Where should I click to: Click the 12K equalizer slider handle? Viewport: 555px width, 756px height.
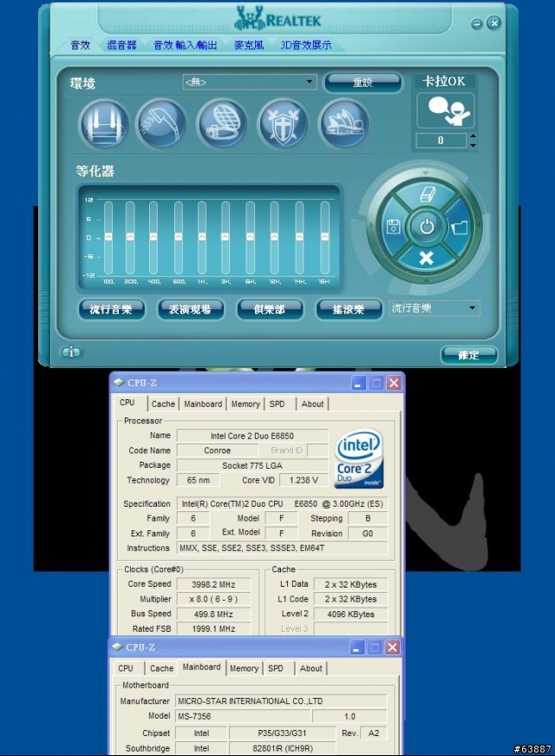[274, 237]
